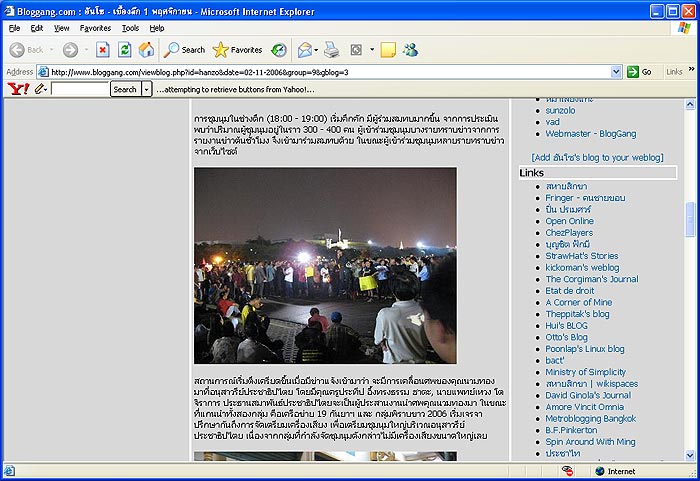Open the Etat de droit link

[570, 291]
